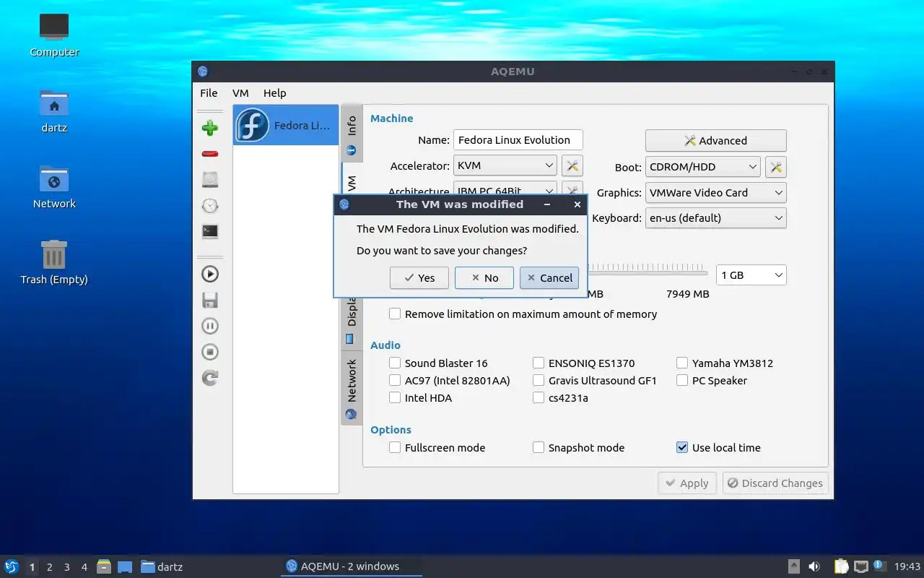
Task: Enable cs4231a audio checkbox
Action: pos(539,397)
